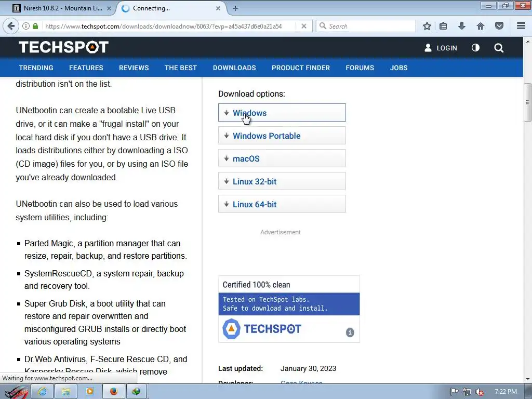This screenshot has width=532, height=399.
Task: Go to REVIEWS section
Action: [x=134, y=68]
